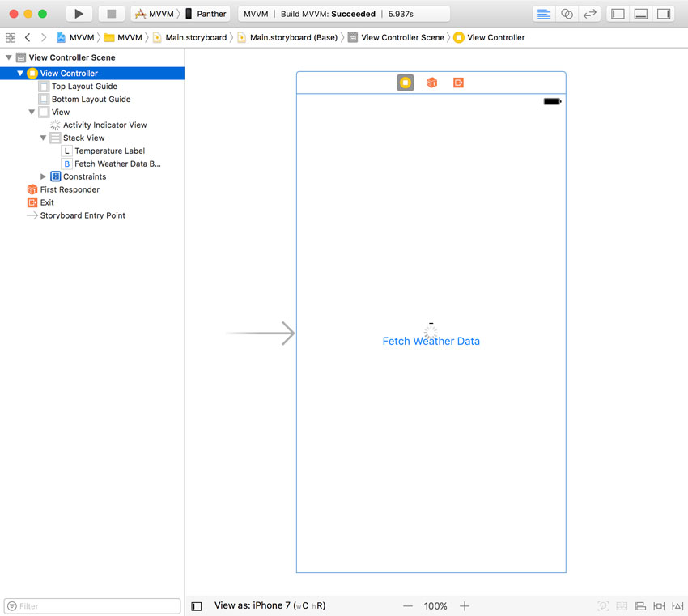Select Bottom Layout Guide
This screenshot has width=688, height=616.
tap(91, 99)
